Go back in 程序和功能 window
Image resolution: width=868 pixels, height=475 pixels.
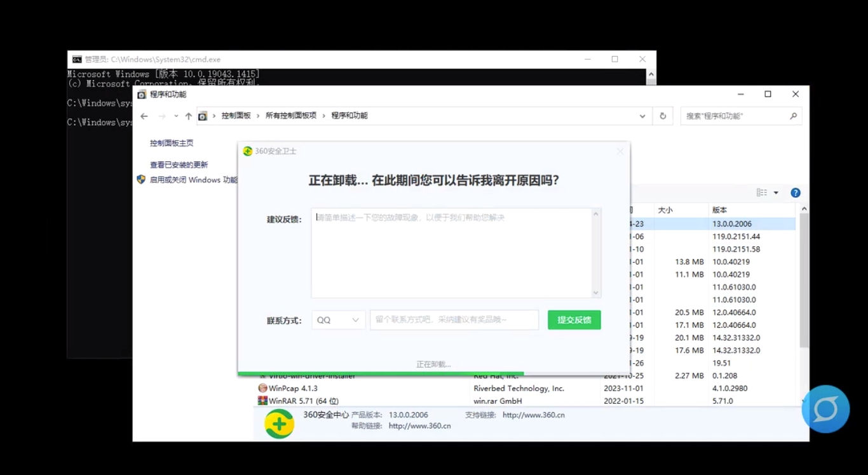[144, 116]
